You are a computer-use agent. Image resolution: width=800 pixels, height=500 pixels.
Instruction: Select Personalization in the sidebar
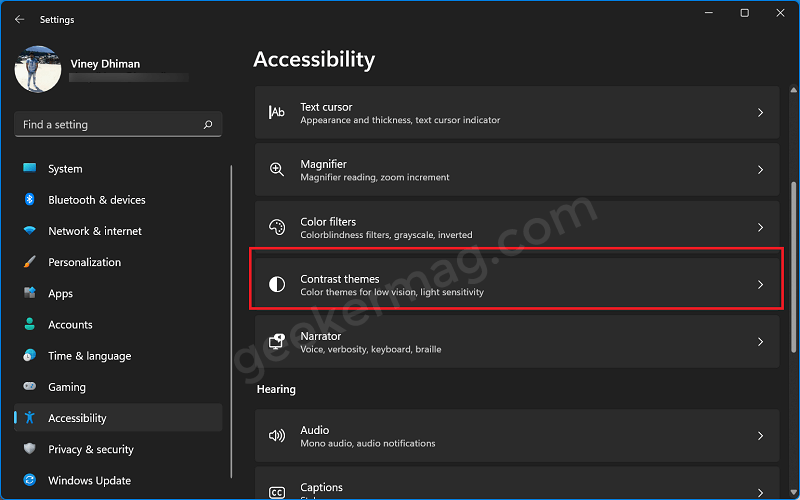pyautogui.click(x=118, y=262)
